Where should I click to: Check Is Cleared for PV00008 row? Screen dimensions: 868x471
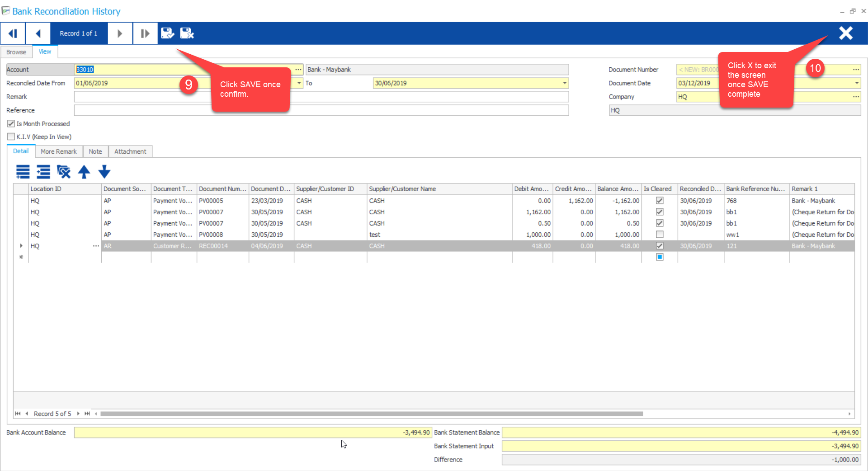[x=660, y=235]
